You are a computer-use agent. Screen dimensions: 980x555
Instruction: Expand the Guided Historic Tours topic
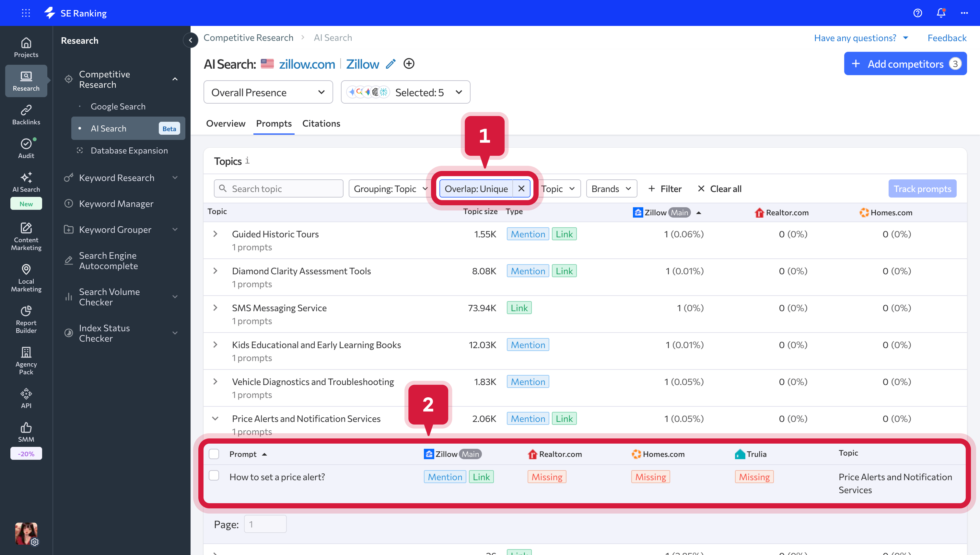tap(216, 234)
